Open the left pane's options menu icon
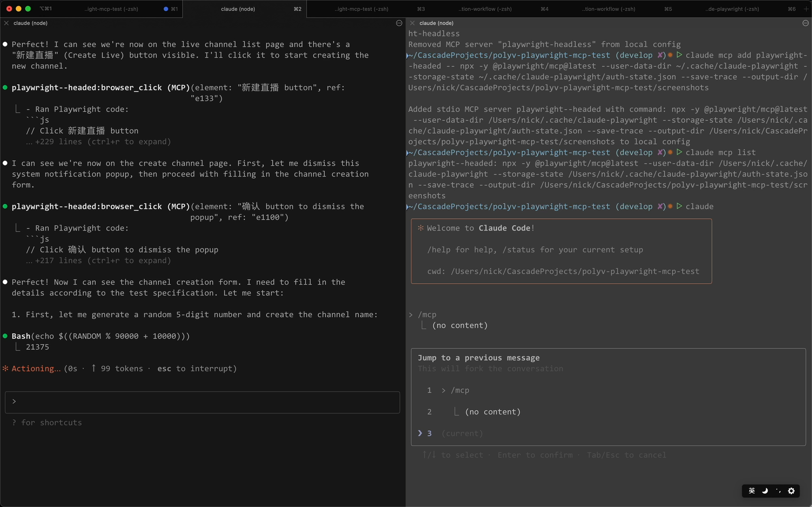 tap(399, 23)
